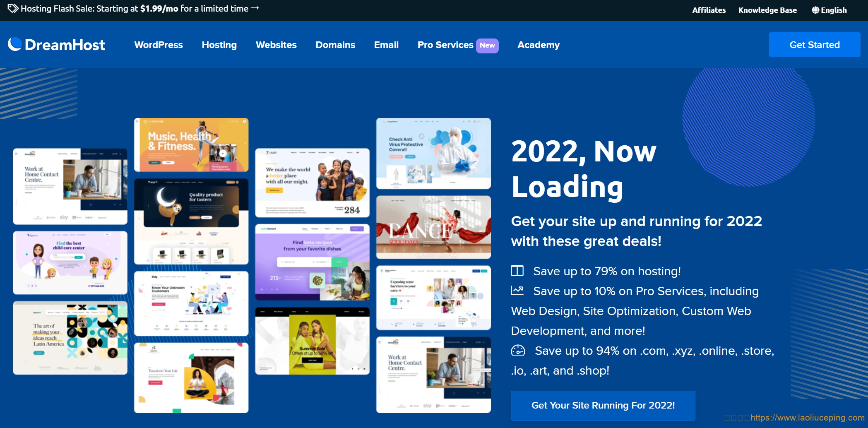Viewport: 868px width, 428px height.
Task: Click the price tag icon in the flash sale banner
Action: click(13, 8)
